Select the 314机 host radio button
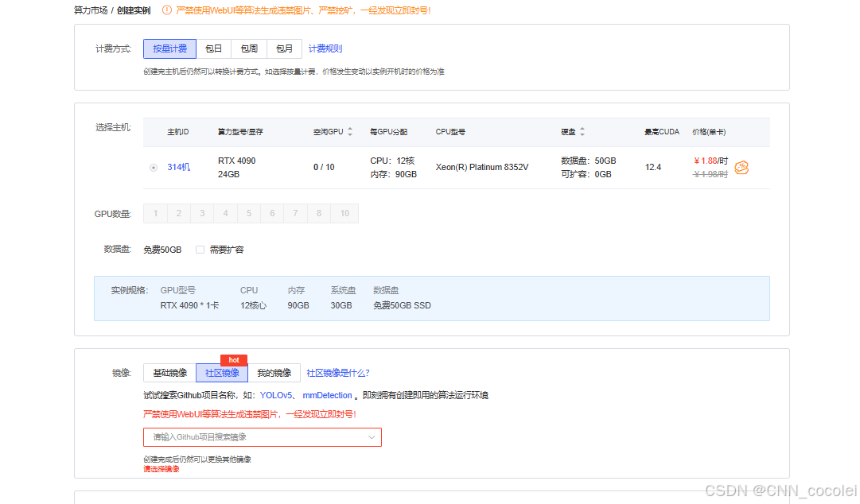Viewport: 860px width, 504px height. pyautogui.click(x=153, y=168)
